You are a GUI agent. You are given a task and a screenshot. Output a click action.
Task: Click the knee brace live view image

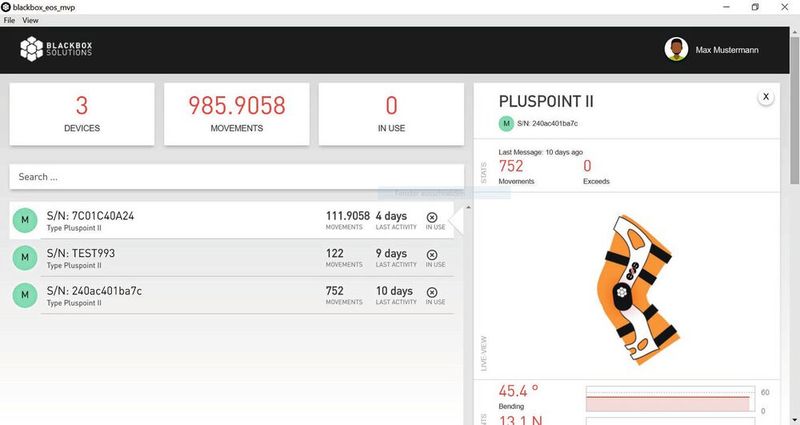[x=638, y=290]
